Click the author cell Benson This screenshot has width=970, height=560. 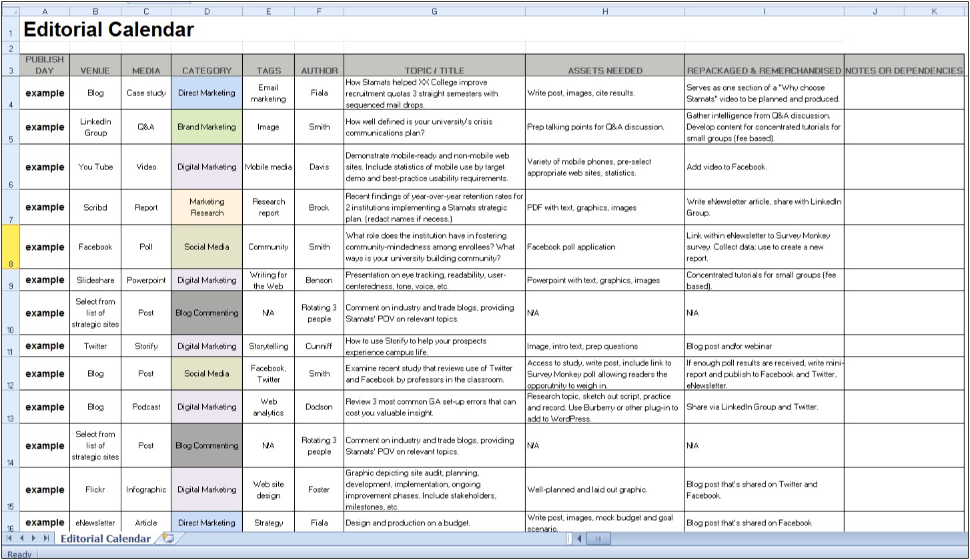tap(319, 280)
